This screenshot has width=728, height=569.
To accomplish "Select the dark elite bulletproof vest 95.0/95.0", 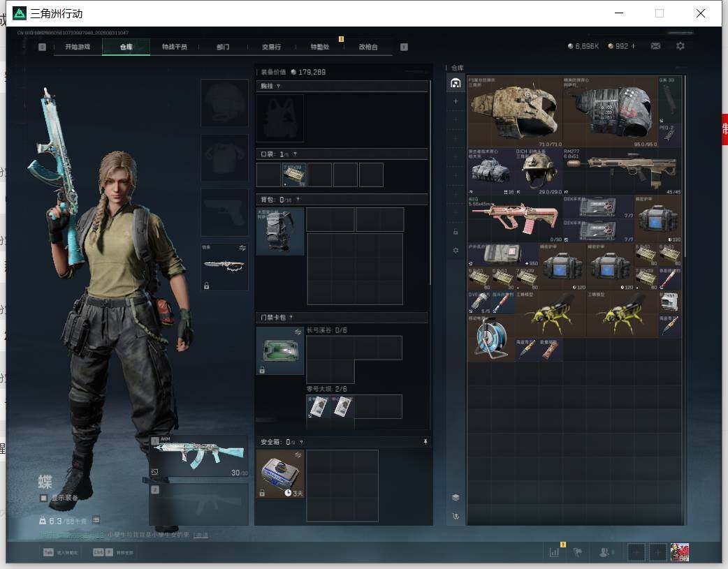I will 610,112.
